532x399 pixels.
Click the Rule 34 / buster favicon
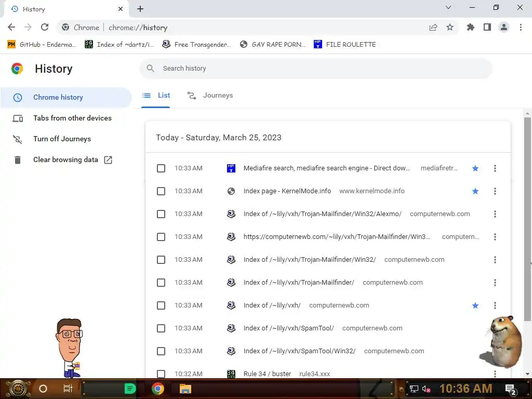click(x=231, y=374)
